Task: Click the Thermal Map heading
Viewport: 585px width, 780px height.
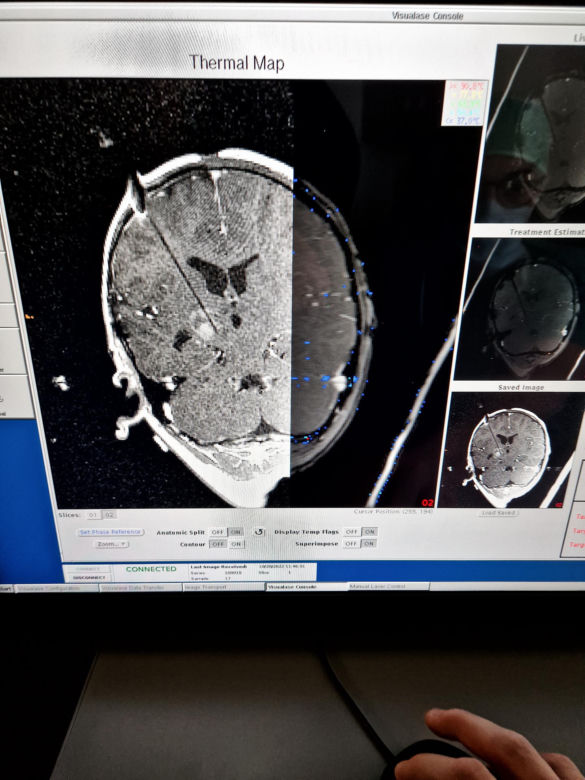Action: pos(237,63)
